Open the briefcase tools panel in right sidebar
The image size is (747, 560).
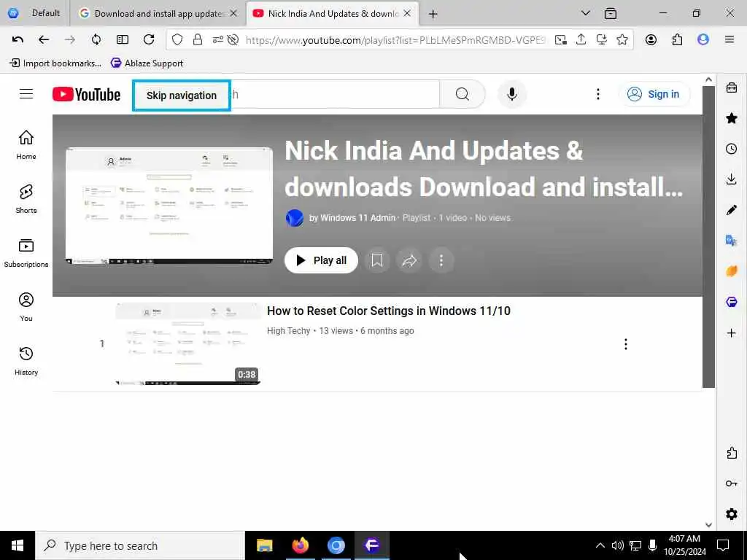point(731,87)
